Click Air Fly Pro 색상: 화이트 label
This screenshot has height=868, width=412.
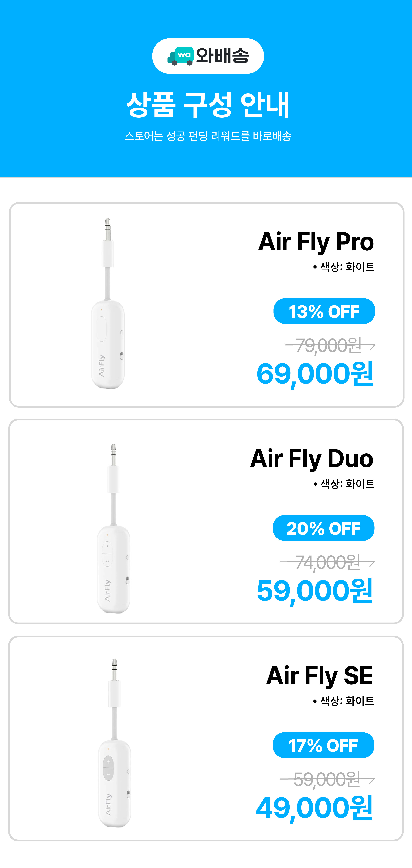(x=344, y=267)
